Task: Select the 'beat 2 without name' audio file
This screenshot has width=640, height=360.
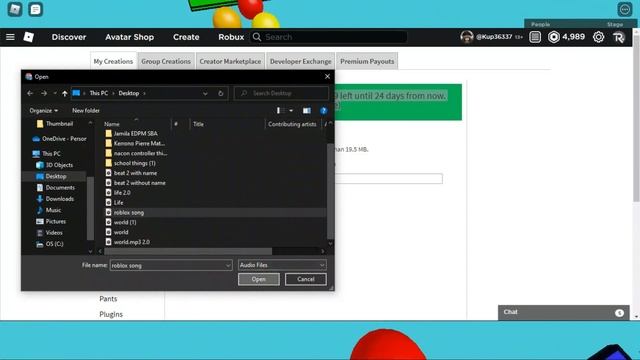Action: 140,183
